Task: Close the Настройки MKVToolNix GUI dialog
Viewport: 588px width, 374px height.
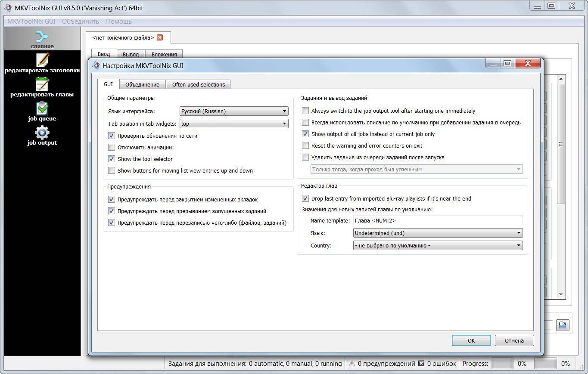Action: pos(528,63)
